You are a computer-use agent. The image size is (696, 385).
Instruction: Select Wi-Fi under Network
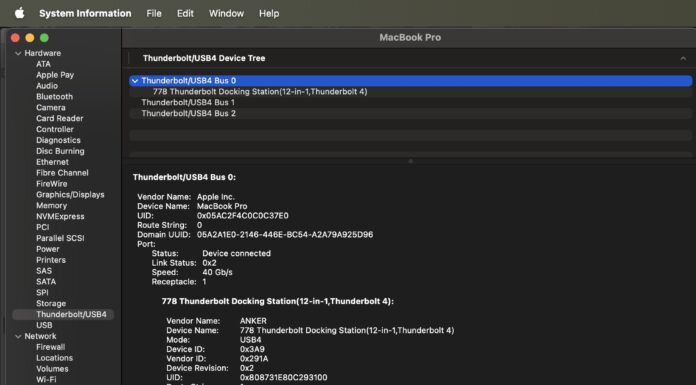point(46,380)
